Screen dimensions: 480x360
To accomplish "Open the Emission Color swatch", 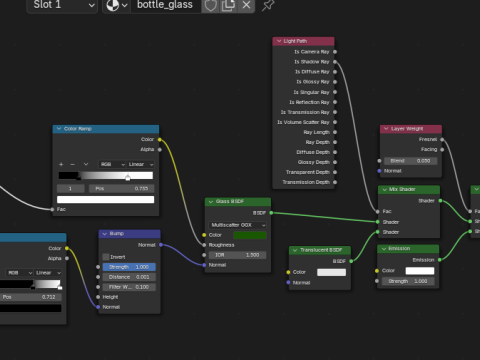I will point(420,271).
